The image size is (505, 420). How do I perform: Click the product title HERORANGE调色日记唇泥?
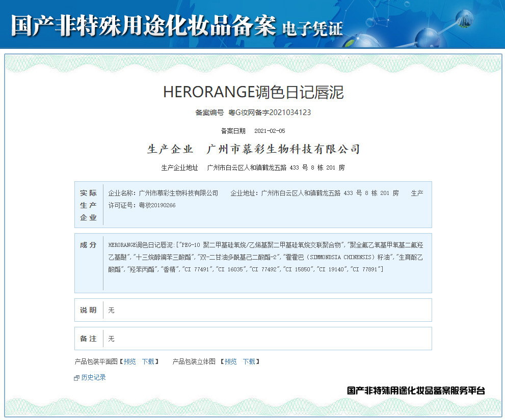click(253, 92)
